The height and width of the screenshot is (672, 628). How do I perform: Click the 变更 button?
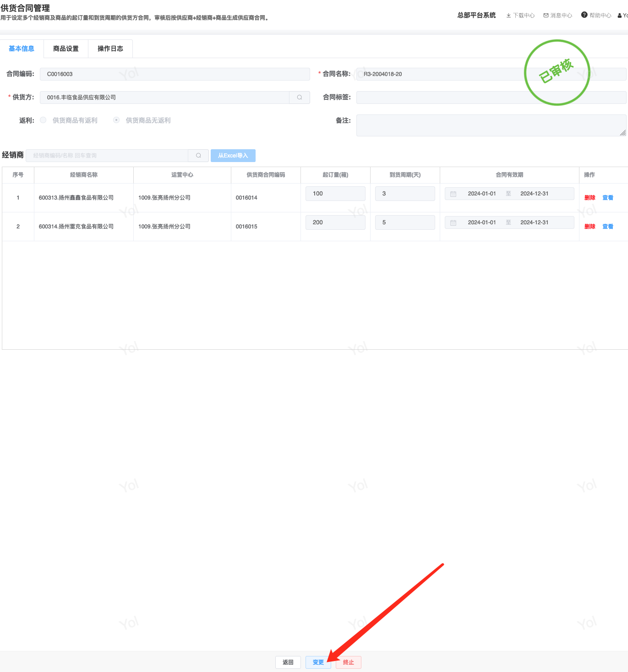coord(318,662)
